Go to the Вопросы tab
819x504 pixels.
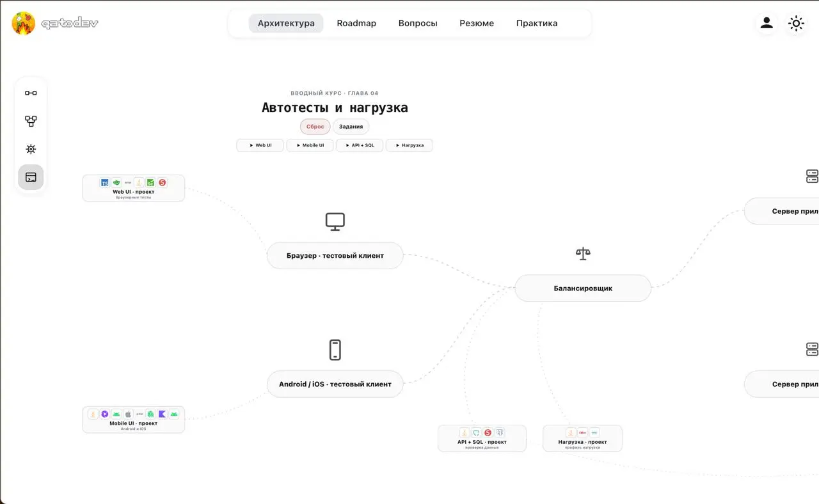pyautogui.click(x=418, y=23)
